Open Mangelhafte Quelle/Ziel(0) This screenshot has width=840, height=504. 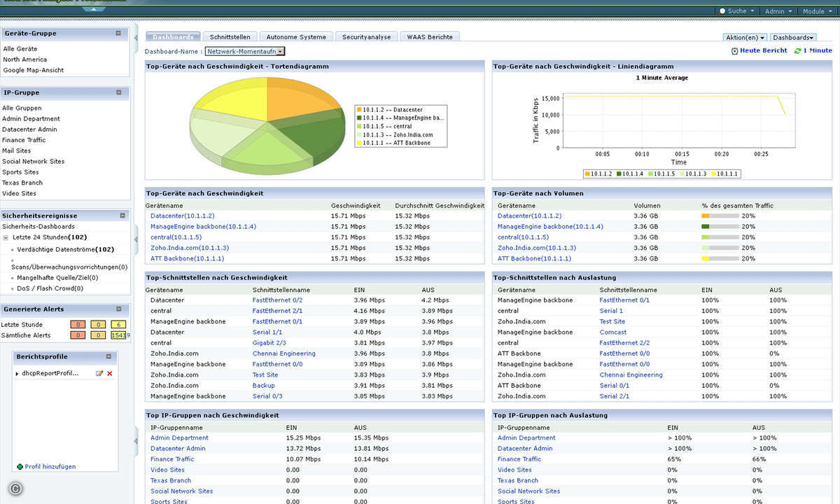[x=57, y=278]
